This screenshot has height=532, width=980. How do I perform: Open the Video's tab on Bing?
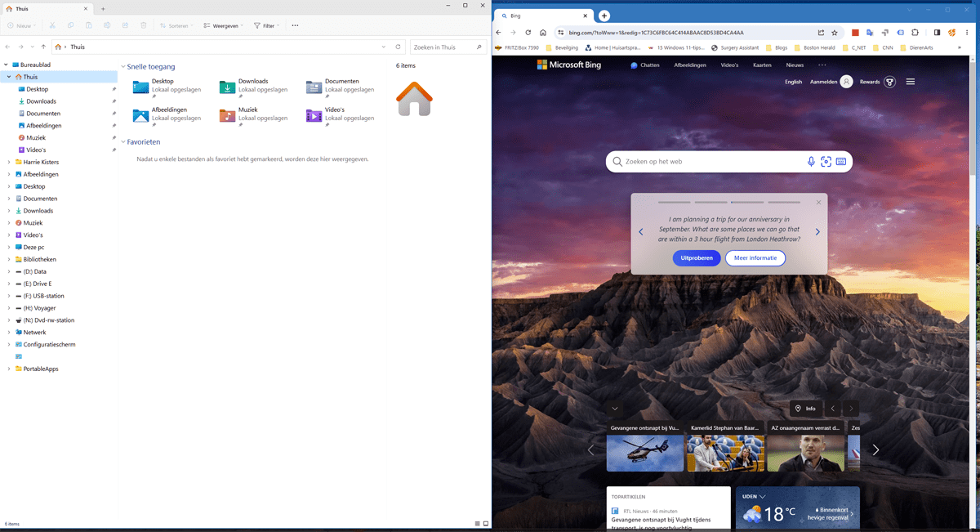coord(729,65)
